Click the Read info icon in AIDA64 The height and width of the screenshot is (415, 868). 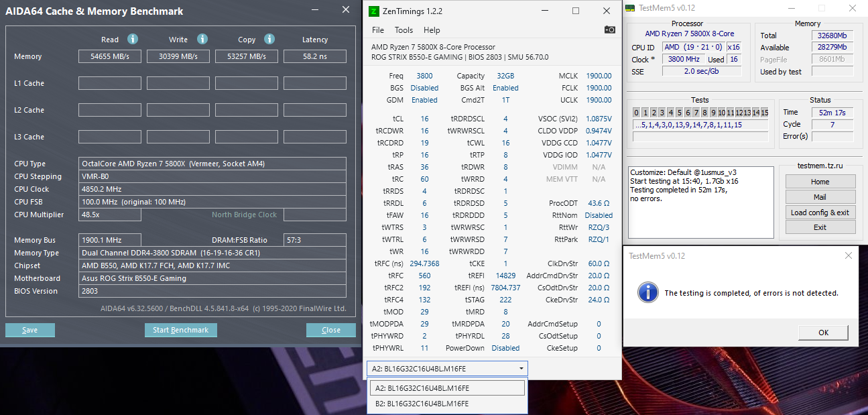(x=133, y=39)
